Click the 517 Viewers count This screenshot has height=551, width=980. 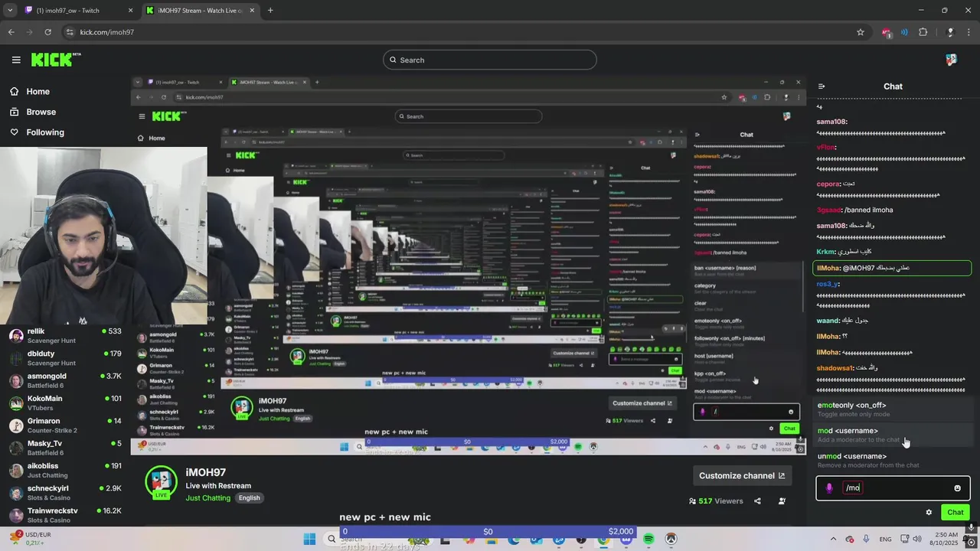pos(716,501)
